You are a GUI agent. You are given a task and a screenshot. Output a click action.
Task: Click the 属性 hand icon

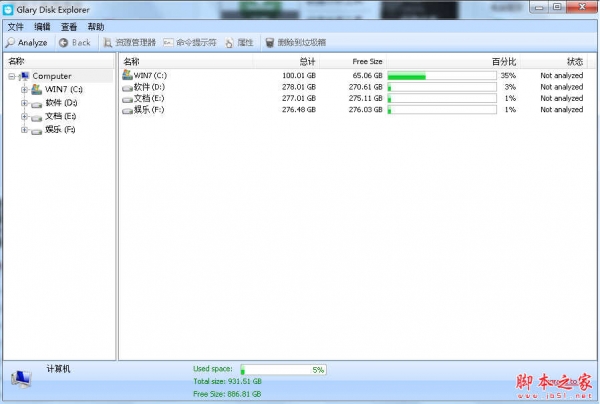coord(229,43)
